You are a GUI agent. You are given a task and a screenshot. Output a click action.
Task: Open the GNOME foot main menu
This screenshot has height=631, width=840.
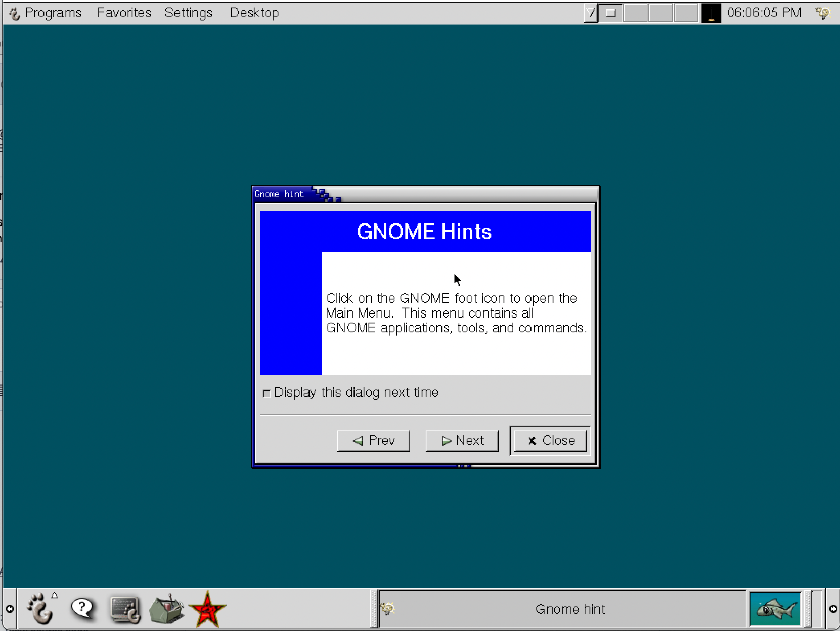40,609
